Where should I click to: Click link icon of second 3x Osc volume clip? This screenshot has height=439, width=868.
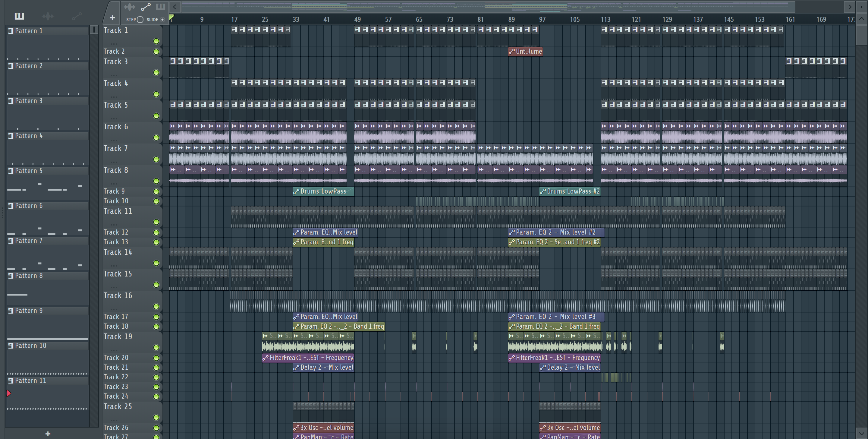point(542,428)
